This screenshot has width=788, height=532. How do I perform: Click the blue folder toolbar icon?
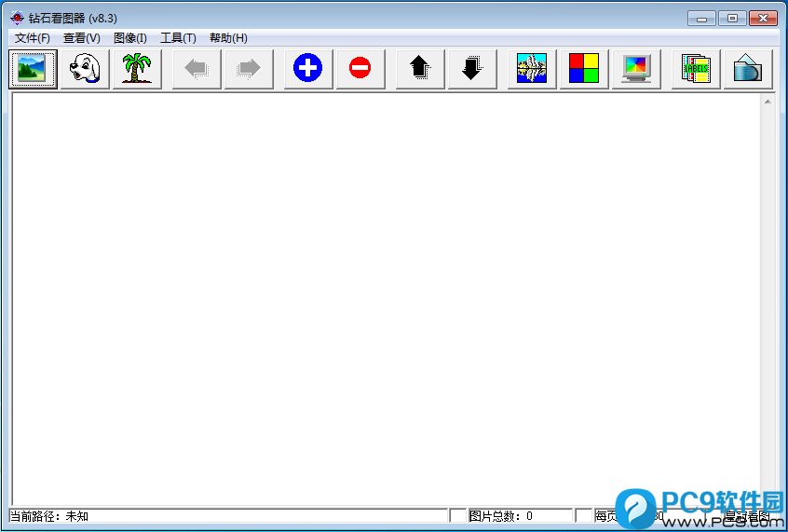(748, 69)
